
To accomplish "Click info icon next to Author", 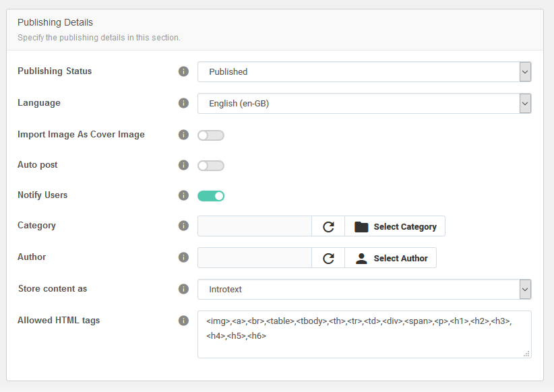I will pyautogui.click(x=183, y=257).
